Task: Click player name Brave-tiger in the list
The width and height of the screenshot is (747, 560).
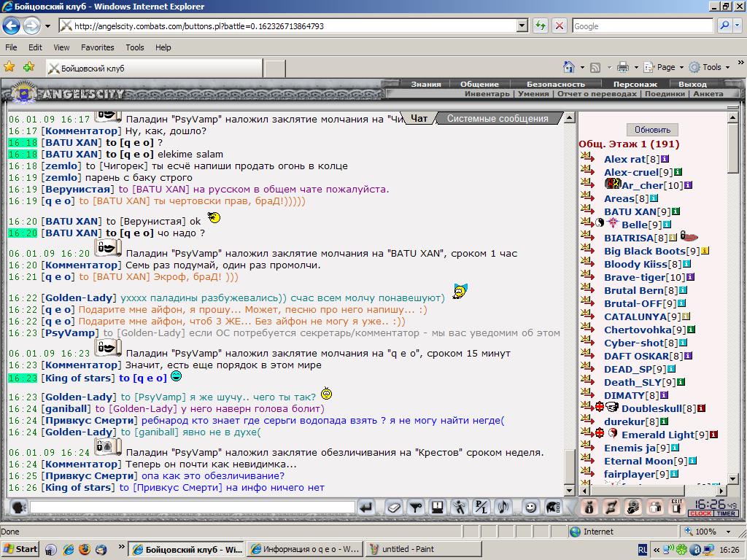Action: tap(635, 277)
